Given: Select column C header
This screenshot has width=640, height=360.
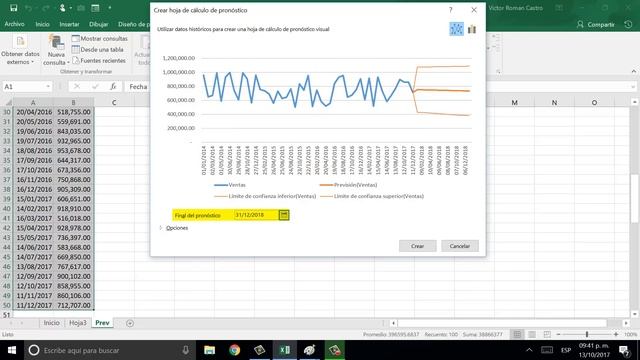Looking at the screenshot, I should point(114,102).
